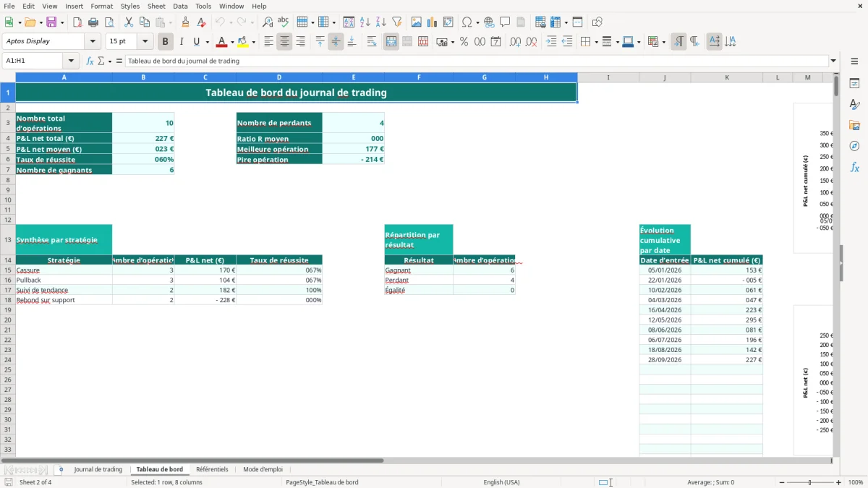Open the Data menu
This screenshot has height=488, width=868.
(180, 6)
